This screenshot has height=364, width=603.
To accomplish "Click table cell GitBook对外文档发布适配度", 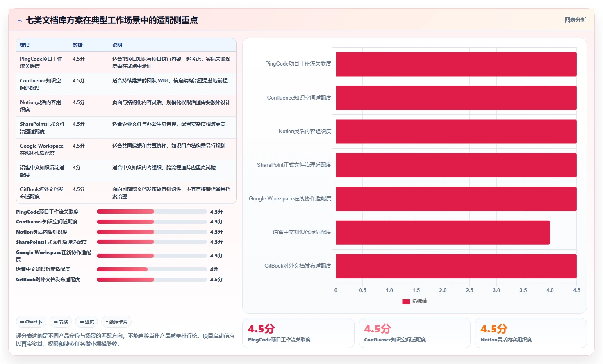I will [x=42, y=193].
